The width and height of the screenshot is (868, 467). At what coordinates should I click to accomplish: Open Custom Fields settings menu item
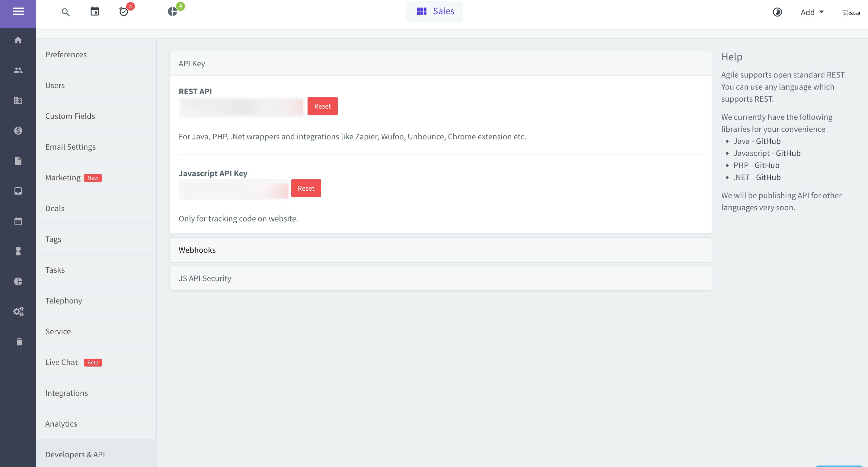click(x=70, y=116)
